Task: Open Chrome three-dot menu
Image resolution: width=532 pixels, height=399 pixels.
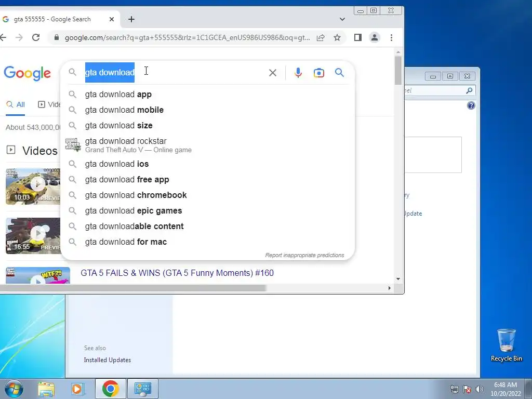Action: point(391,37)
